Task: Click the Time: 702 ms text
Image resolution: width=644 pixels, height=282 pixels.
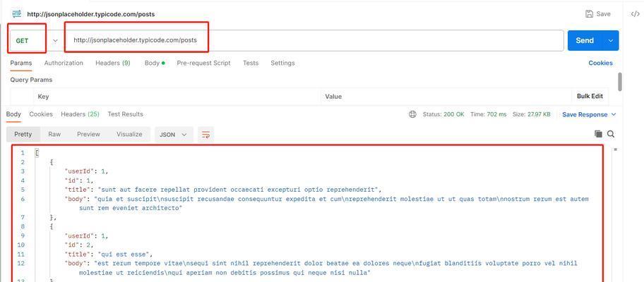Action: pyautogui.click(x=489, y=114)
